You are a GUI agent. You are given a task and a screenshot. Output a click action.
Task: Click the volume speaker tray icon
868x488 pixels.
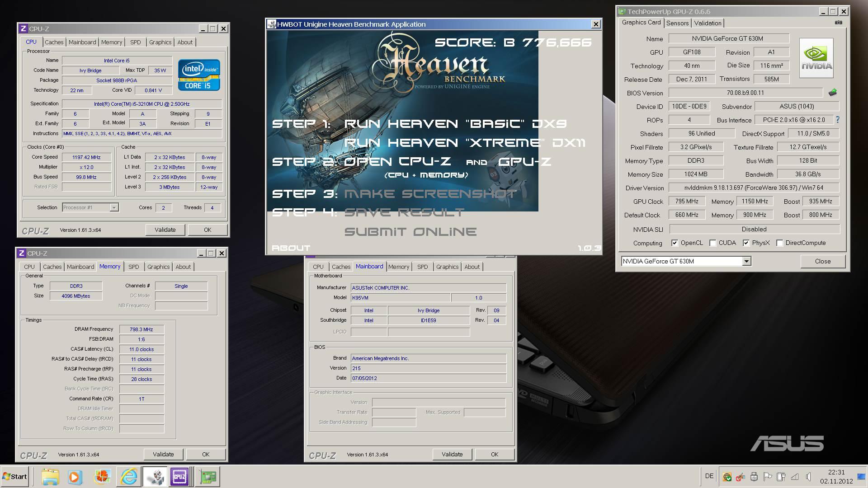[x=808, y=477]
